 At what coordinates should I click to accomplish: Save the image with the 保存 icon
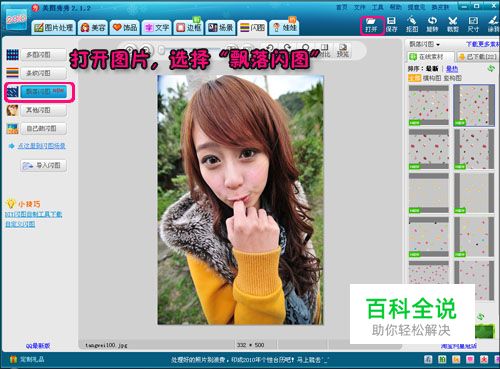[x=392, y=25]
